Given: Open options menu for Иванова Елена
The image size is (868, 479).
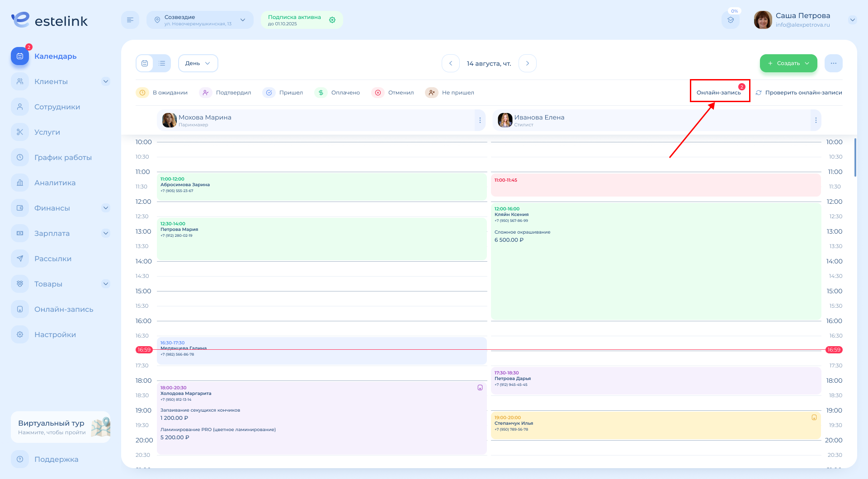Looking at the screenshot, I should (x=816, y=120).
